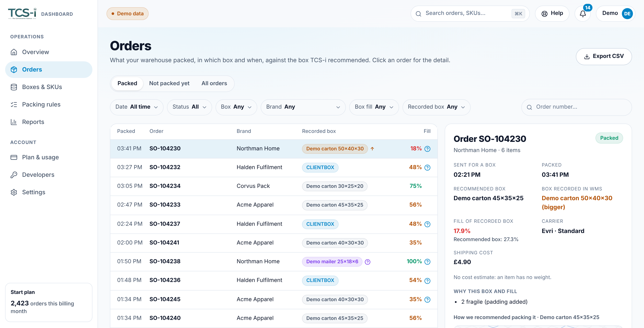Open the fill info icon for SO-104236
The height and width of the screenshot is (328, 644).
pos(427,281)
